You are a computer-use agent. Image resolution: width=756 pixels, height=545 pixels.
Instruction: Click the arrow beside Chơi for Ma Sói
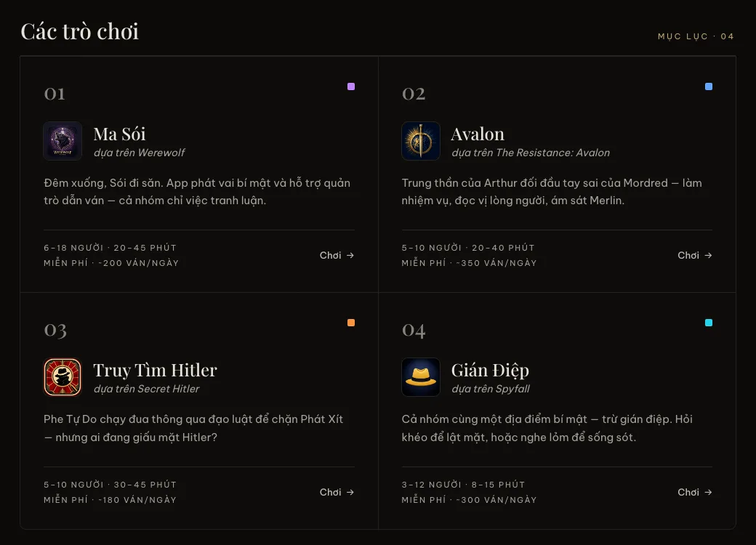click(x=350, y=255)
